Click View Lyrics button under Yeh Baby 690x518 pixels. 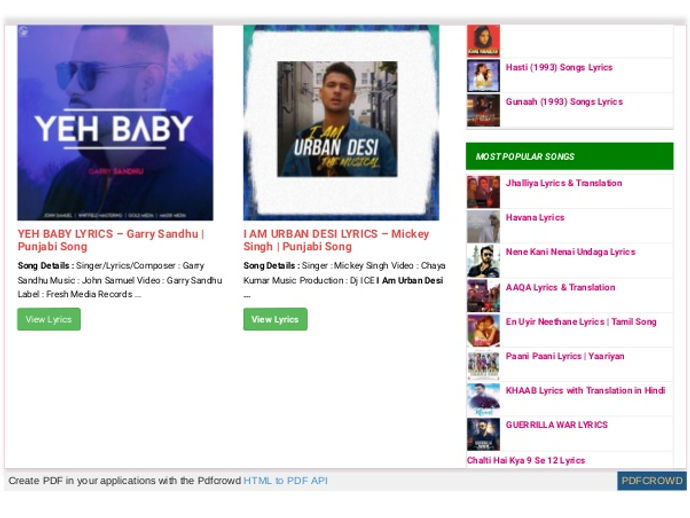click(x=49, y=319)
